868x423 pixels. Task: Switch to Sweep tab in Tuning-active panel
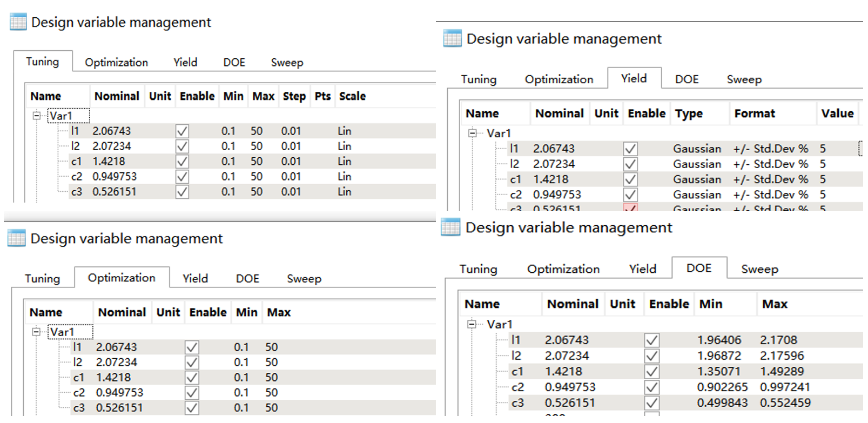click(287, 63)
